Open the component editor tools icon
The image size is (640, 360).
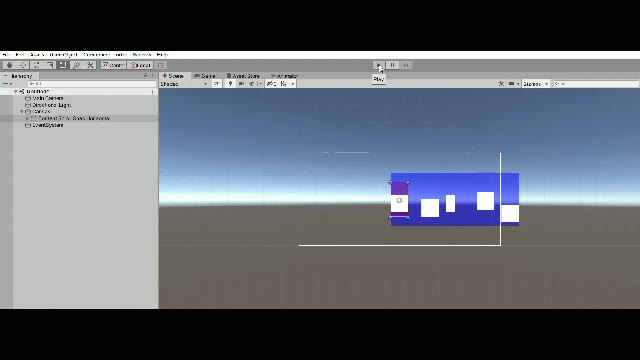pyautogui.click(x=501, y=84)
